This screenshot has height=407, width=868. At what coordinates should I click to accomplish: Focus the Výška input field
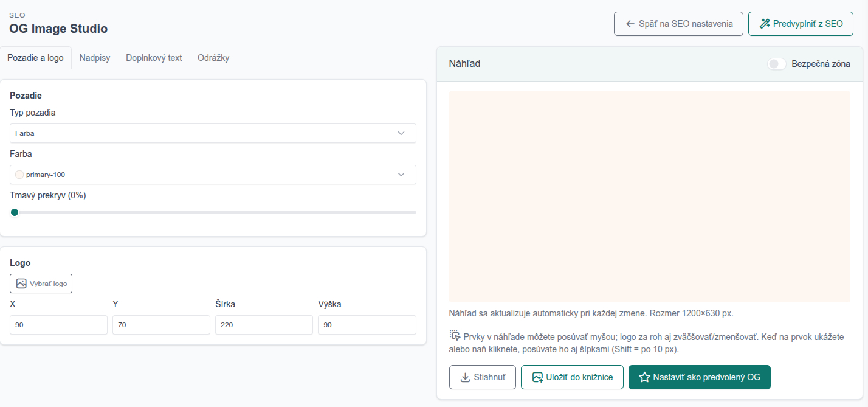point(367,325)
